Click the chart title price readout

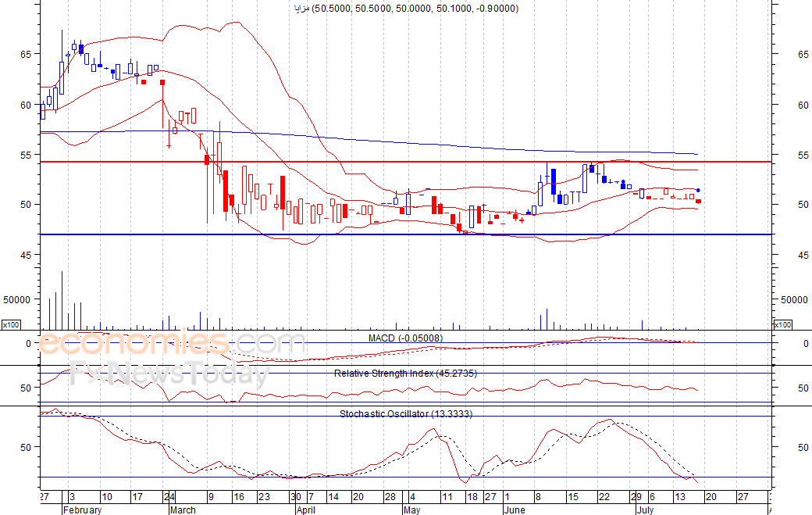[x=406, y=9]
